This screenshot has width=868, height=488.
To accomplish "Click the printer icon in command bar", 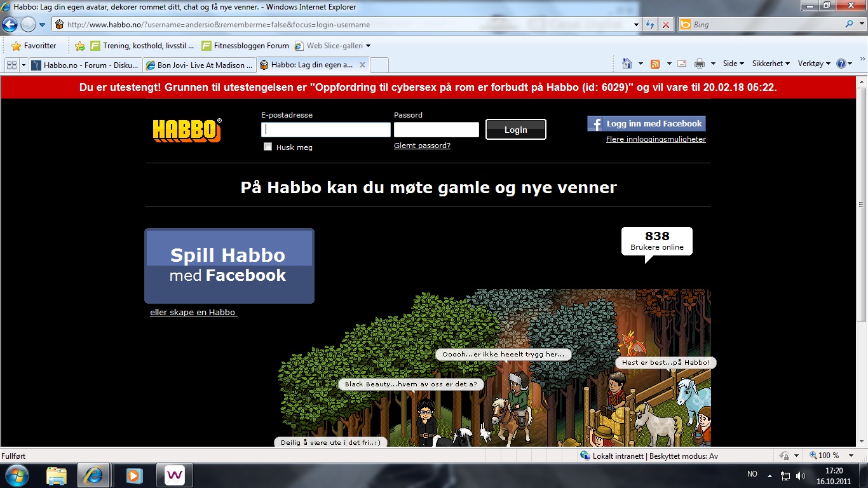I will coord(700,64).
